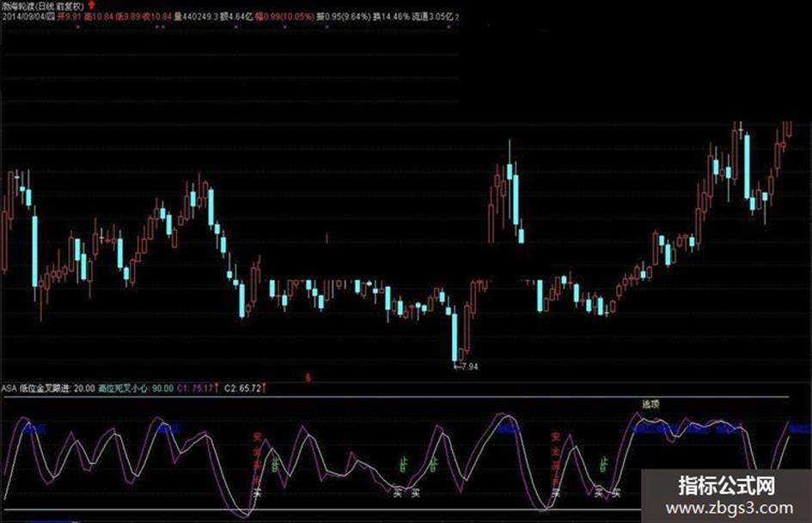This screenshot has height=523, width=812.
Task: Click the float shares value 流通3.05亿
Action: (432, 16)
